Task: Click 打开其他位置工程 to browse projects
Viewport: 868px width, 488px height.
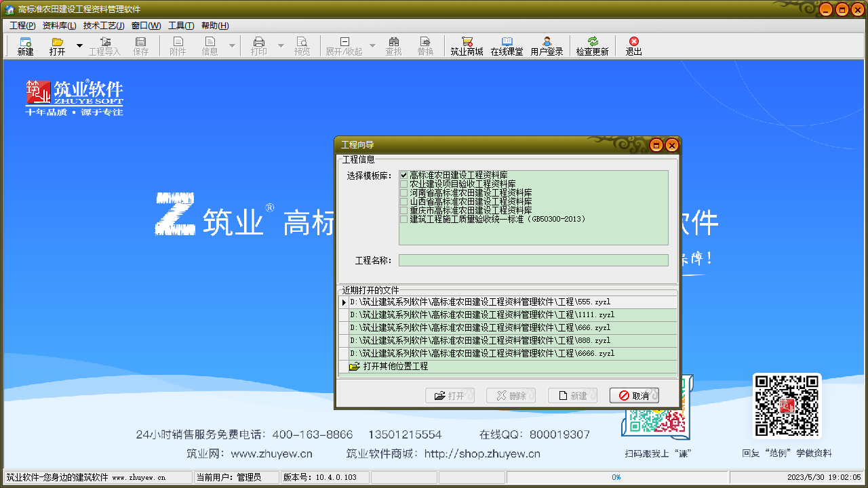Action: tap(393, 366)
